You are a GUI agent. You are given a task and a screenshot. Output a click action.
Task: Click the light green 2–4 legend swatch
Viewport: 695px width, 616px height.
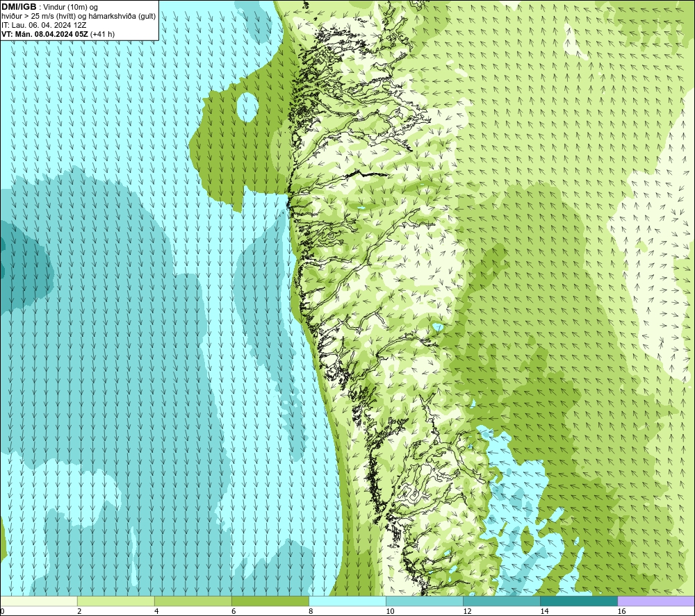116,601
